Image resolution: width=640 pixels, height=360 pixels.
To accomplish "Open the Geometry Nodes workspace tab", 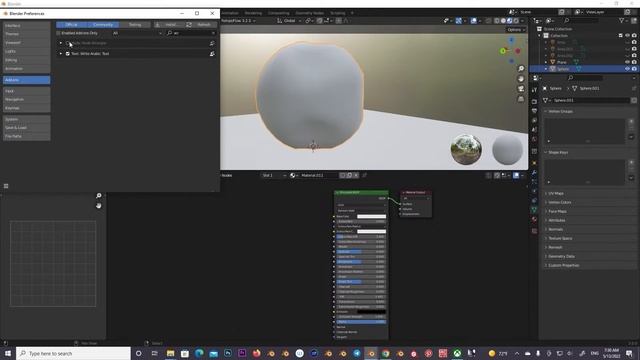I will click(x=309, y=13).
